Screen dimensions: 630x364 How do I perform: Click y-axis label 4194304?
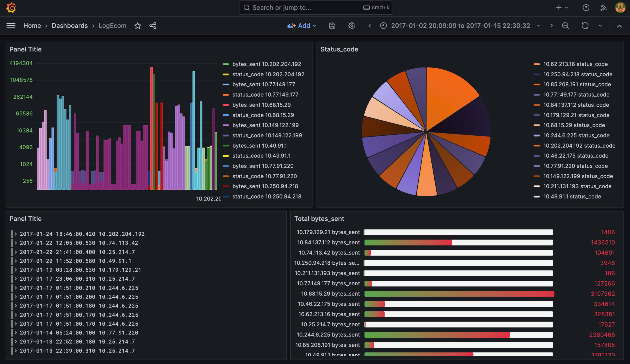tap(21, 63)
